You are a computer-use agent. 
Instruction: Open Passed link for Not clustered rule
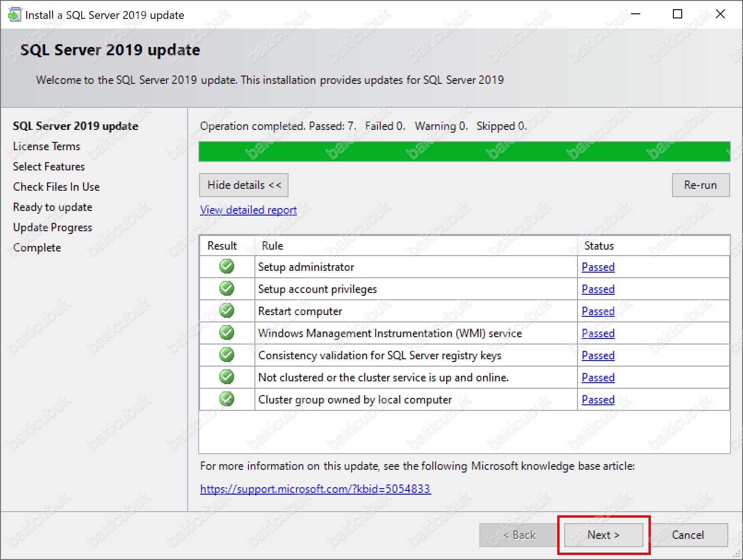coord(598,378)
